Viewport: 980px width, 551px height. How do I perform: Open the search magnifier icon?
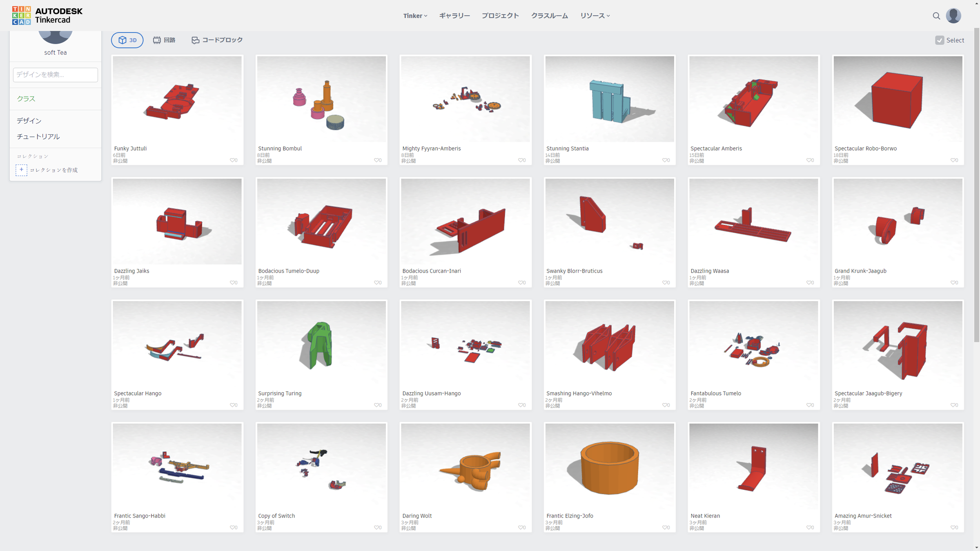(x=936, y=16)
